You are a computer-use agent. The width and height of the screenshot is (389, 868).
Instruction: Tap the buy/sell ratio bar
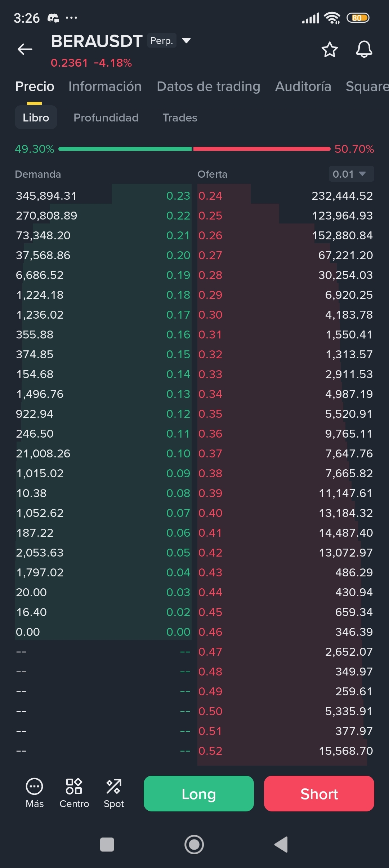tap(194, 149)
